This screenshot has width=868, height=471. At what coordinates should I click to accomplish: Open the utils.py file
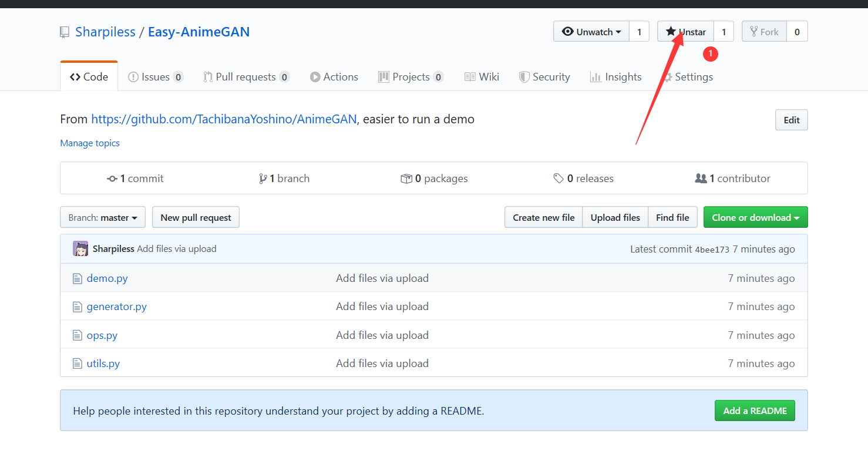(103, 364)
